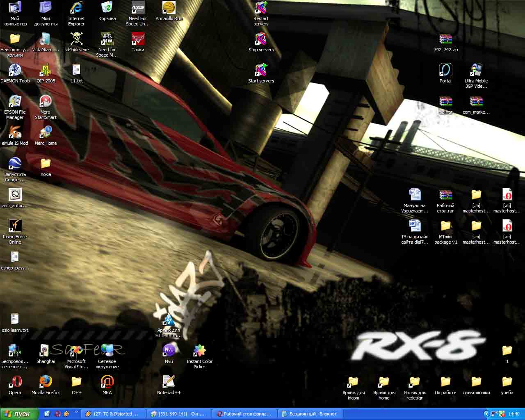
Task: Switch to the Безымянный - Блокнот window
Action: click(x=310, y=414)
